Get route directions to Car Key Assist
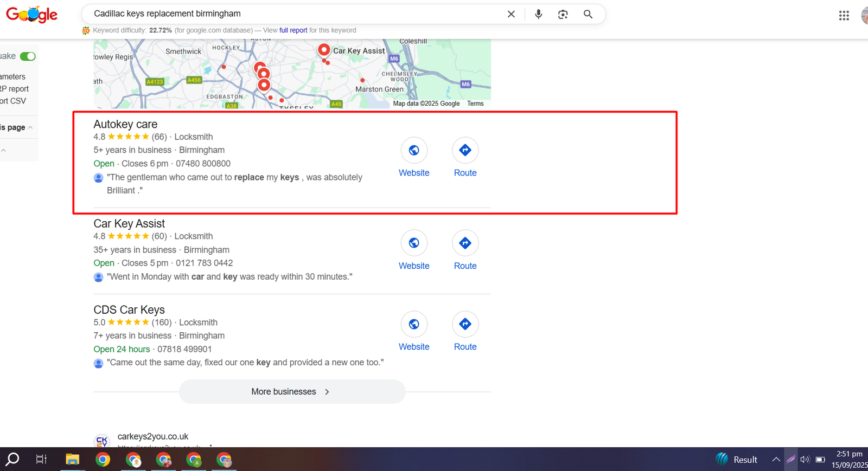This screenshot has height=471, width=868. click(x=465, y=243)
